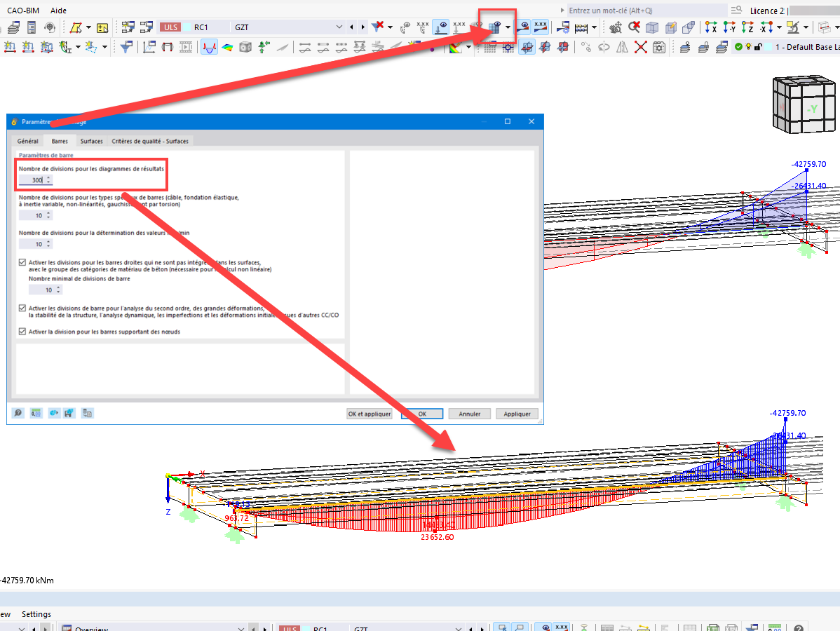Screen dimensions: 840x631
Task: Click the red X delete icon in second toolbar
Action: [x=641, y=47]
